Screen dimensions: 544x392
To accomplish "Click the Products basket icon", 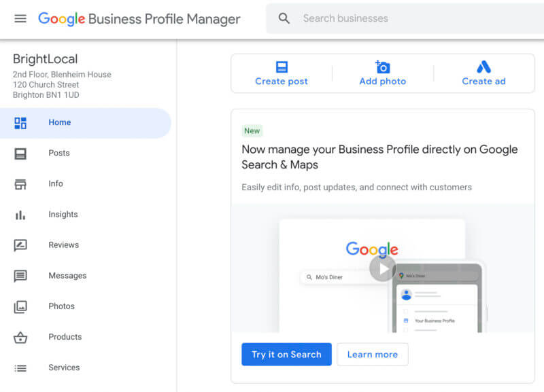I will (x=20, y=337).
